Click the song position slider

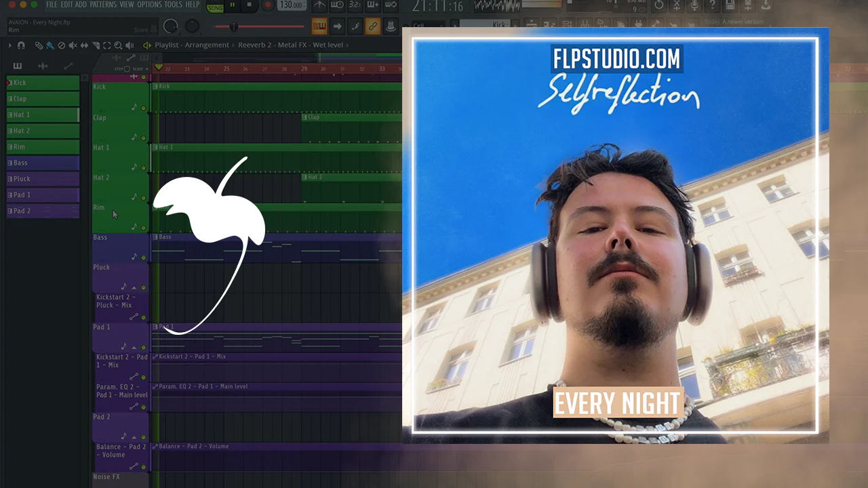[259, 27]
